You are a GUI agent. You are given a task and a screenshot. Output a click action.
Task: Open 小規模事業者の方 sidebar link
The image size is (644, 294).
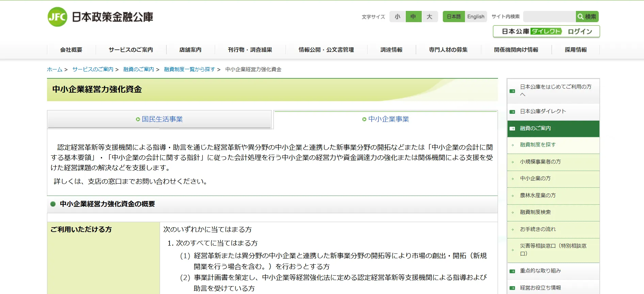click(553, 162)
